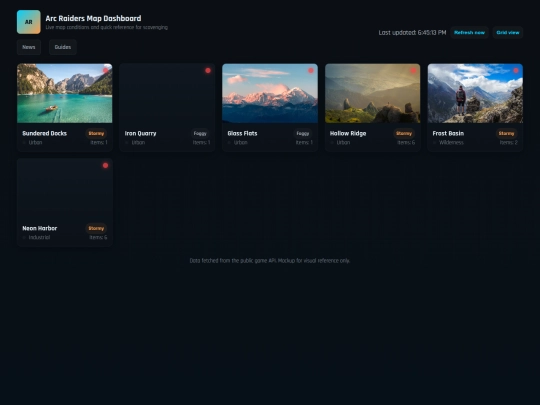
Task: Click the Stormy badge on Frost Basin
Action: coord(506,133)
